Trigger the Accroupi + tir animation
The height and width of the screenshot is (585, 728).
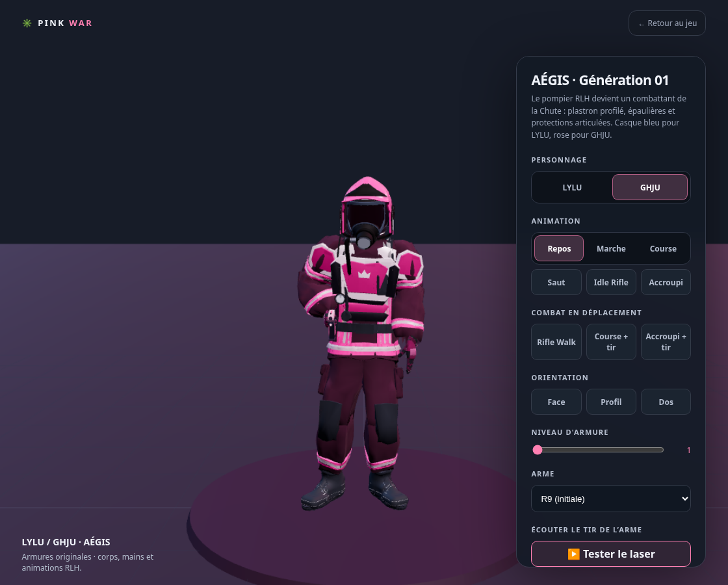[x=666, y=342]
